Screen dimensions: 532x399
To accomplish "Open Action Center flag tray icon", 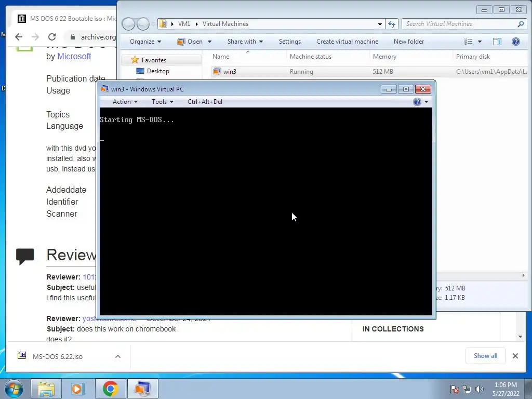I will point(455,389).
